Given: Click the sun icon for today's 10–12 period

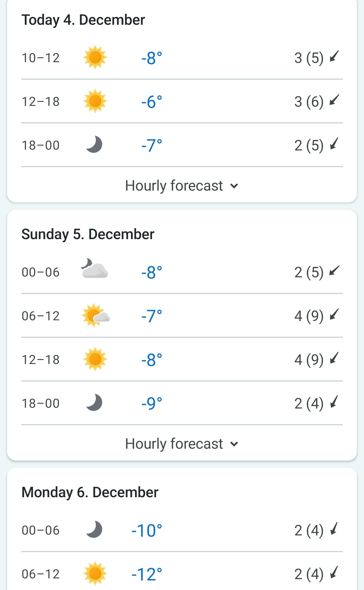Looking at the screenshot, I should [95, 57].
